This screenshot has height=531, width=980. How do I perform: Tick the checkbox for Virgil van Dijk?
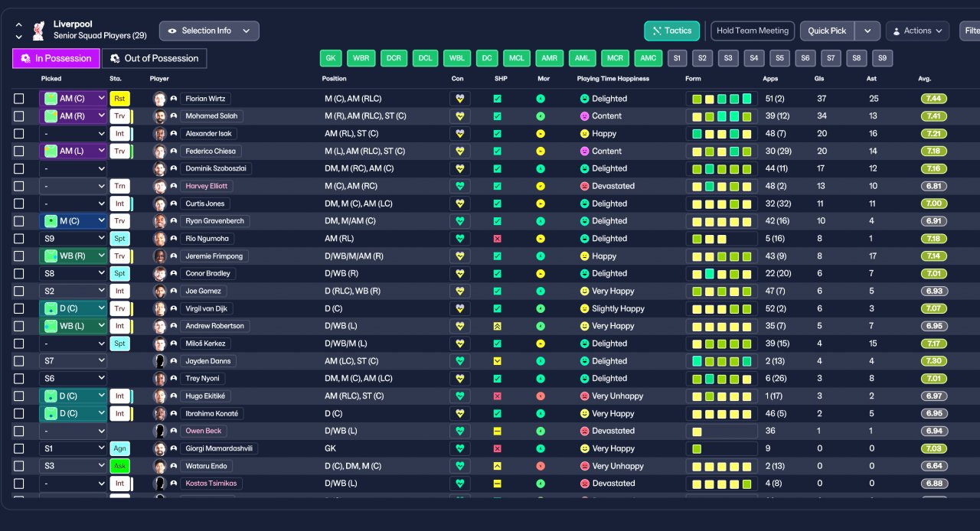(19, 308)
